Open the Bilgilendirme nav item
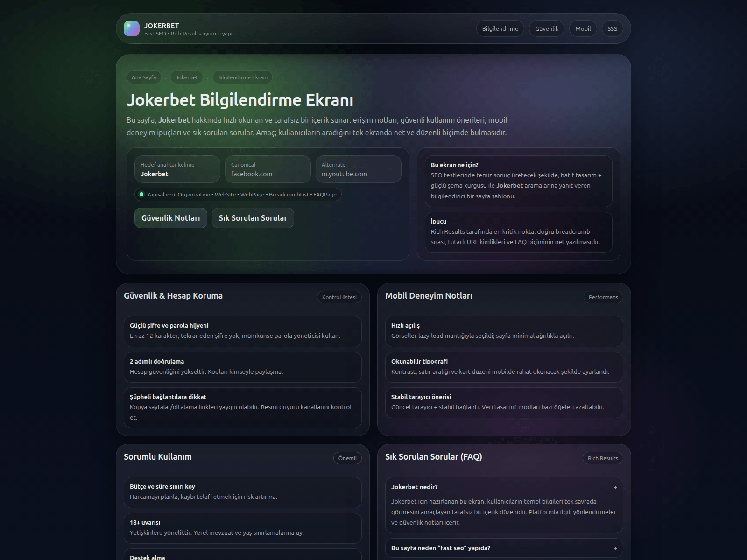Screen dimensions: 747x560 pyautogui.click(x=500, y=28)
